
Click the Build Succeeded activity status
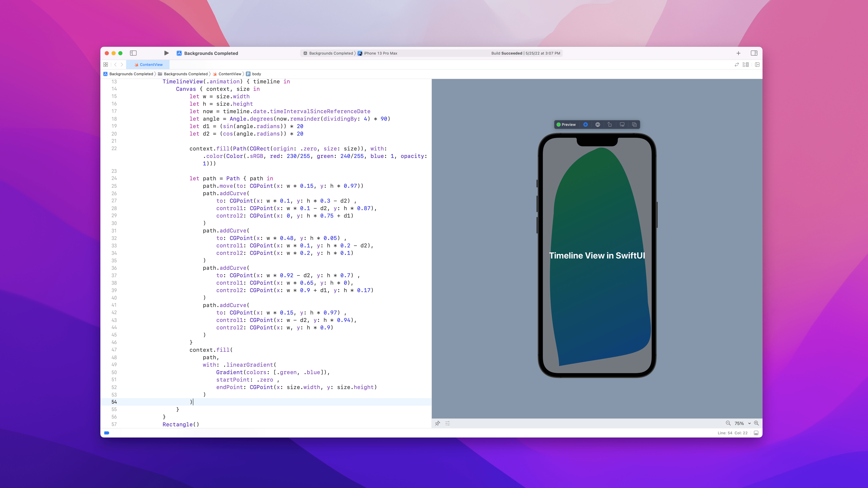tap(506, 53)
